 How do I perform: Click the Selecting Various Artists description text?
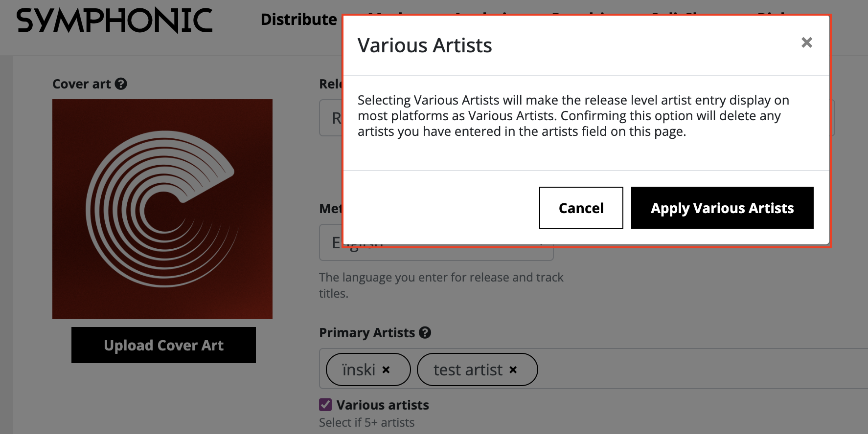click(x=573, y=116)
